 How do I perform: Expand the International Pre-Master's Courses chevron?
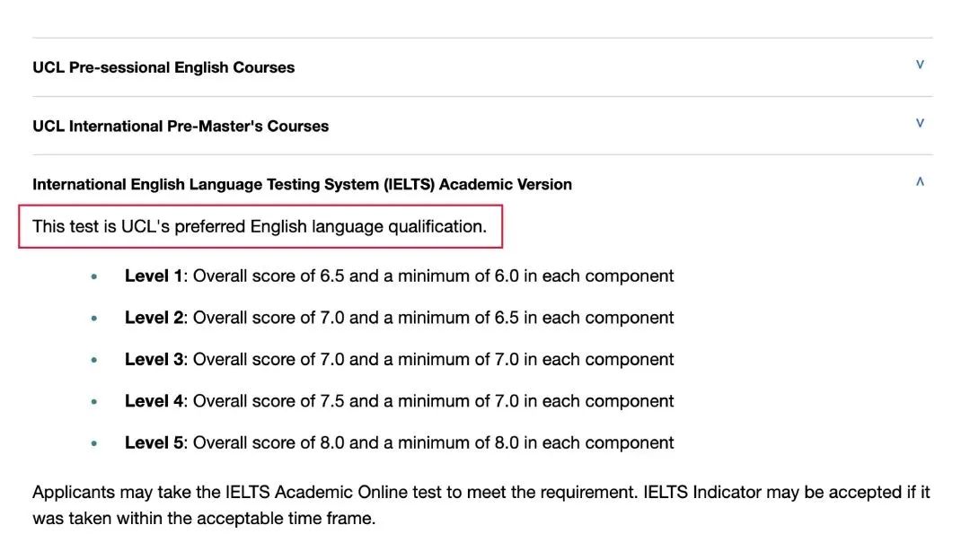[920, 123]
